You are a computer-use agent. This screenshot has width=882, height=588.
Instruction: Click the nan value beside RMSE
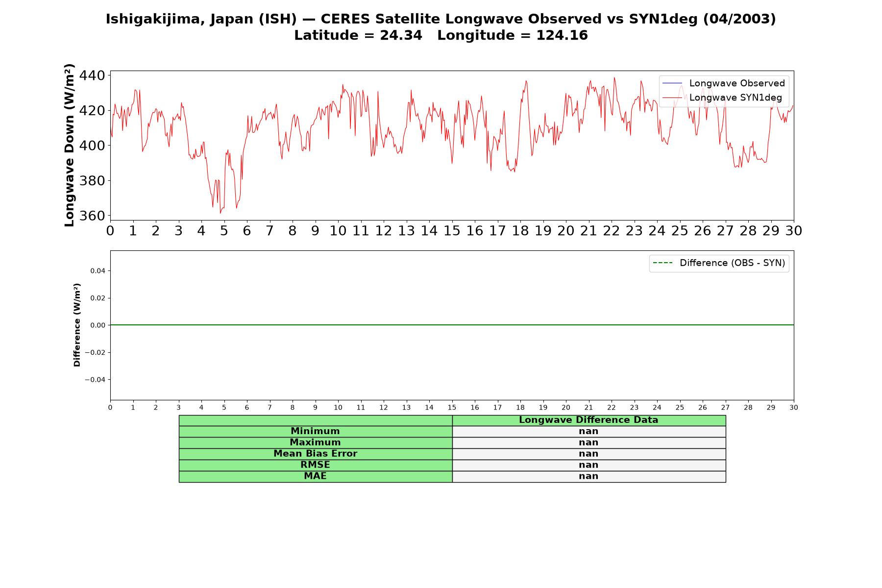[x=588, y=465]
